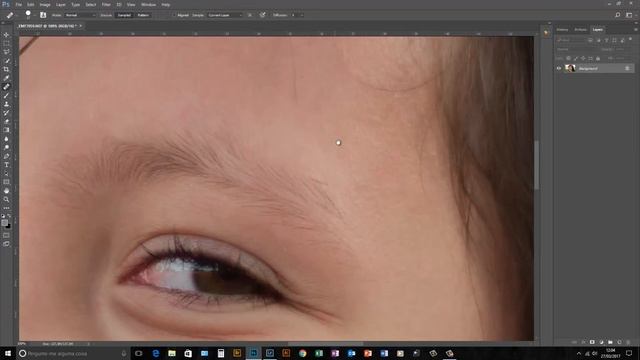Select the Dodge tool
This screenshot has width=640, height=360.
click(x=6, y=147)
